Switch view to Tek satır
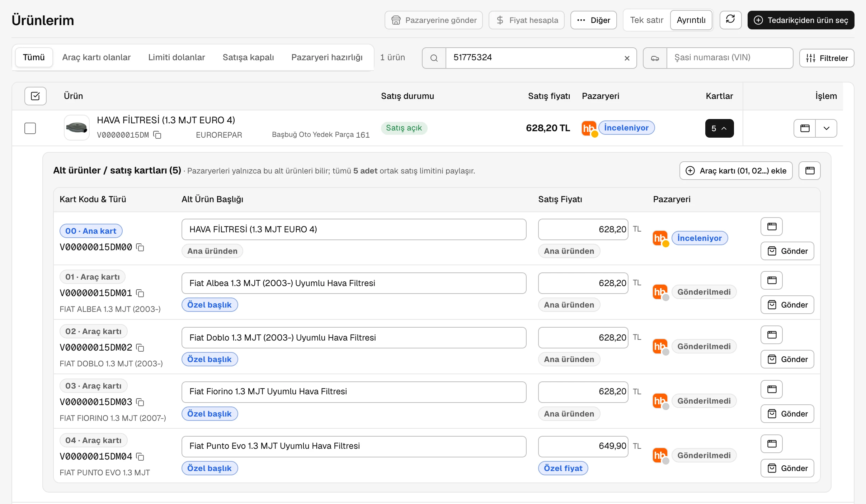This screenshot has height=504, width=866. pos(646,20)
